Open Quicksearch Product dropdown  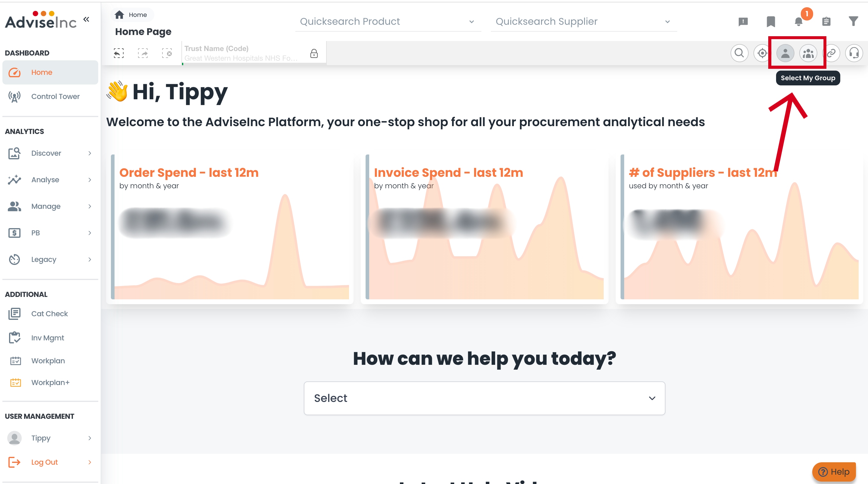click(x=388, y=22)
